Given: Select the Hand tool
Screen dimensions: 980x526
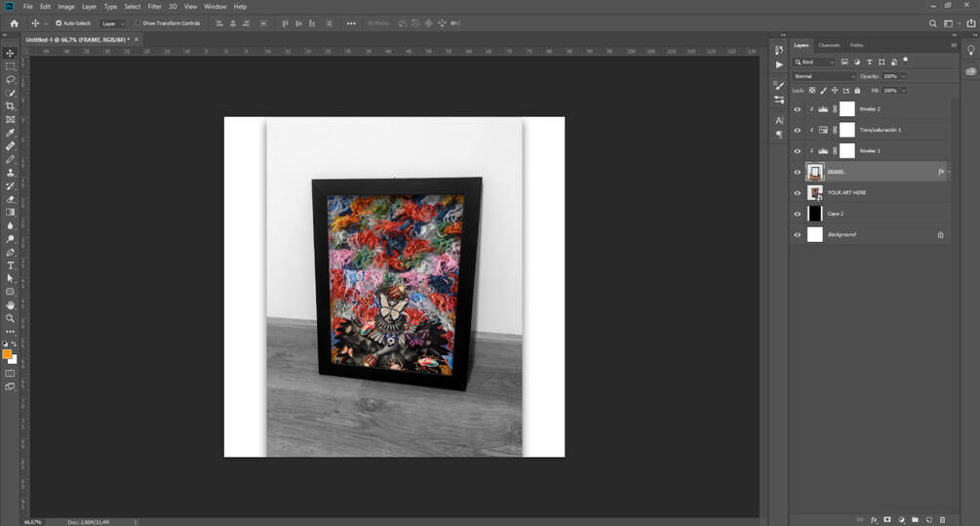Looking at the screenshot, I should pyautogui.click(x=10, y=304).
